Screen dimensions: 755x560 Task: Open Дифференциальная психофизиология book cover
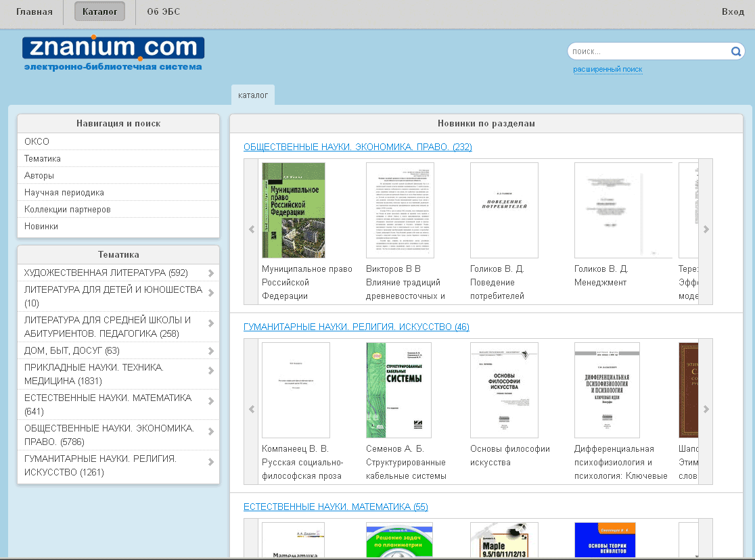pos(607,390)
